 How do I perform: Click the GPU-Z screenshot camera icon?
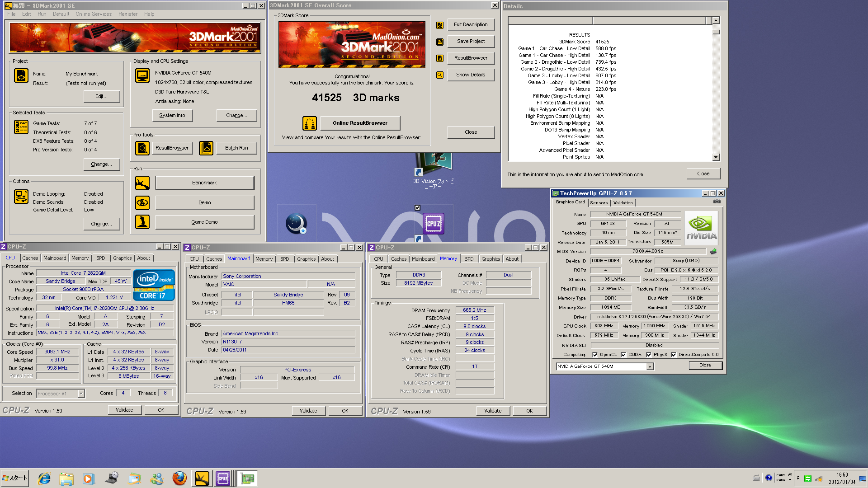[x=717, y=202]
